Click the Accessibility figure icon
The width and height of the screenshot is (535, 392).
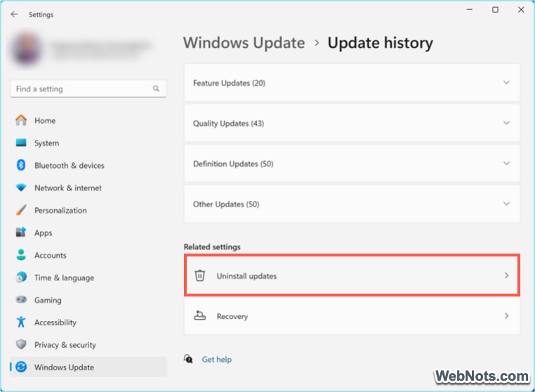[x=21, y=322]
